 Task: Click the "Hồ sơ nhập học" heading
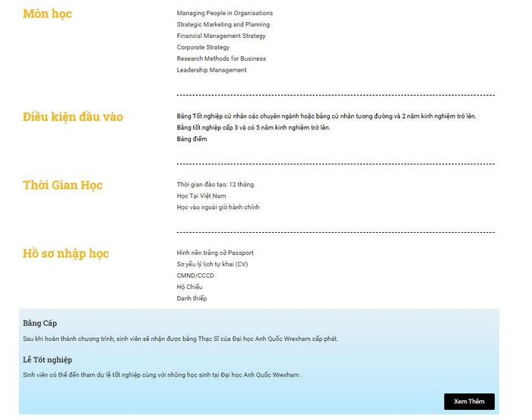[65, 253]
